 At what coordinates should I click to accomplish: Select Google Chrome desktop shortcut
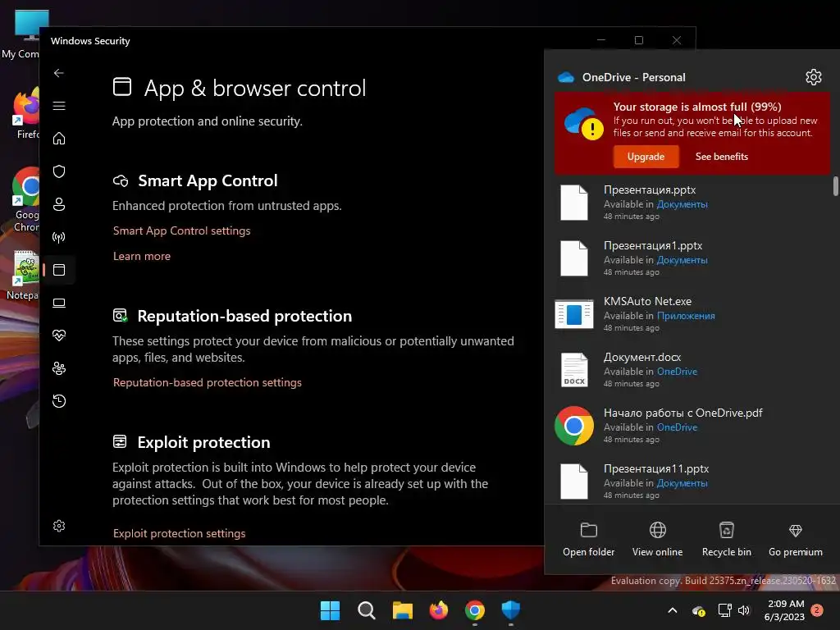(x=25, y=200)
